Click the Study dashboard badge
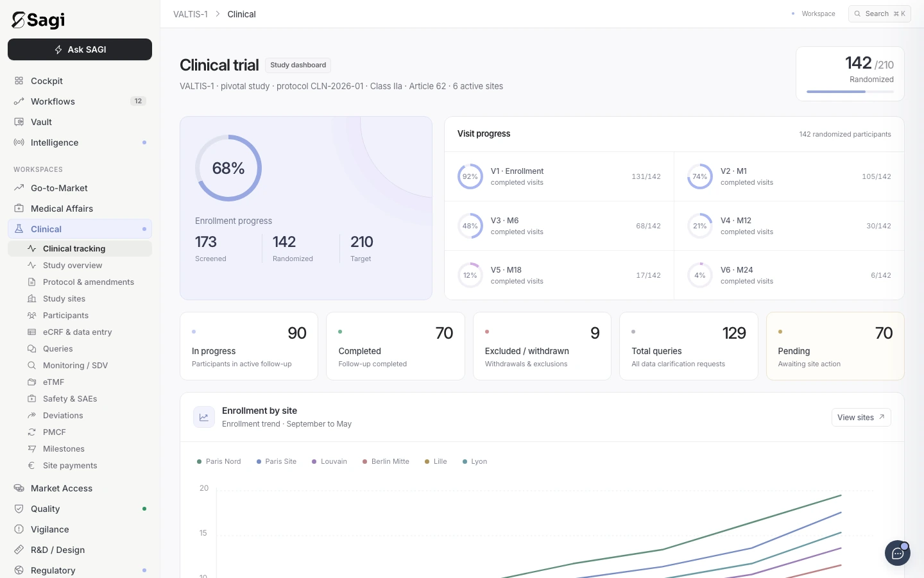 (x=298, y=65)
